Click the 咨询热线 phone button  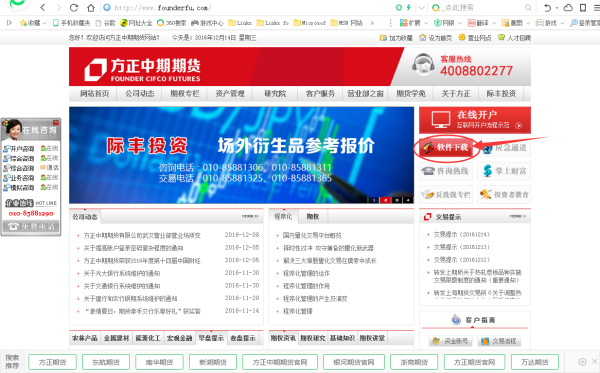(446, 171)
